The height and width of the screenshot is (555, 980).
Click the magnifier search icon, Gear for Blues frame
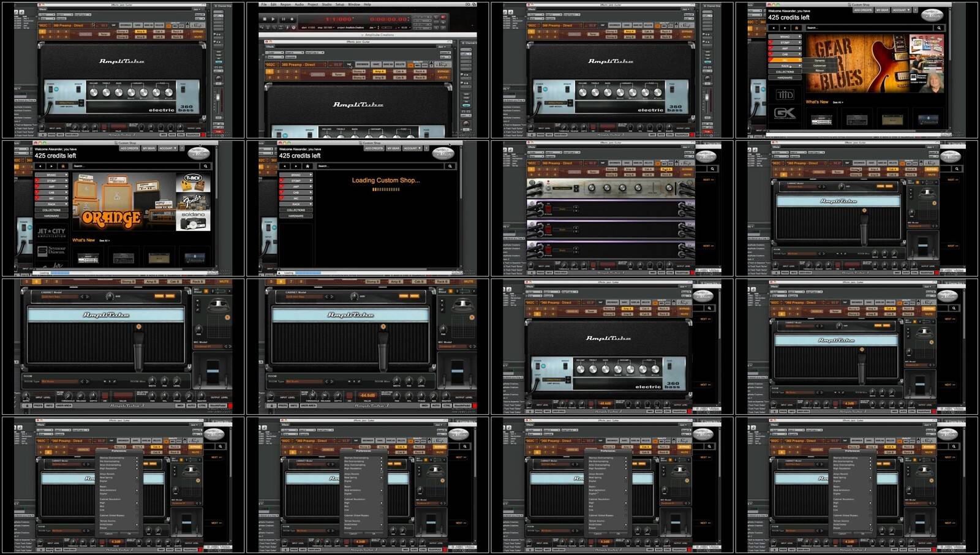(x=939, y=28)
